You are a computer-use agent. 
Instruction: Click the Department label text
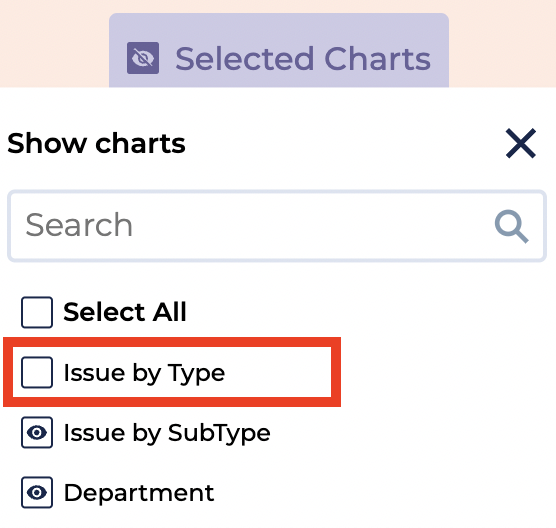click(139, 493)
